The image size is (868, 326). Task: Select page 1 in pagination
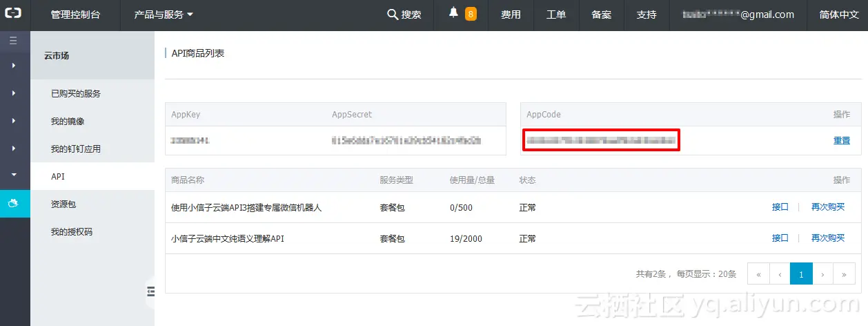tap(801, 274)
